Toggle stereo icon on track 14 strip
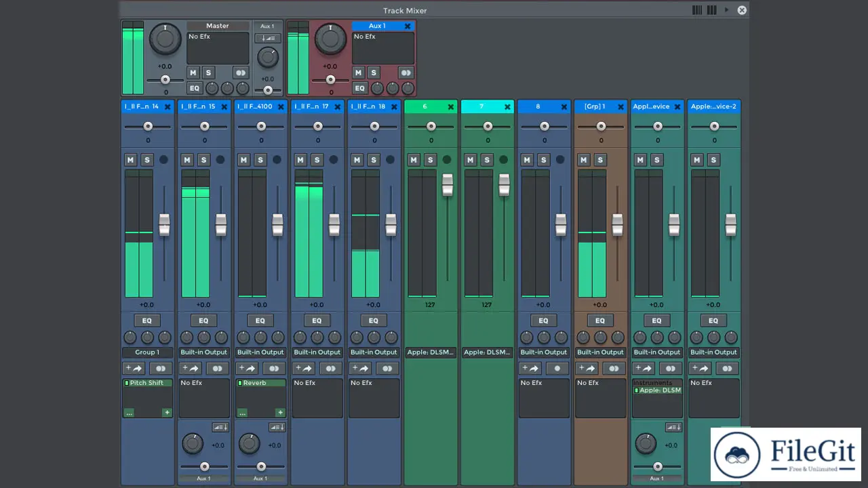The image size is (868, 488). pos(161,368)
